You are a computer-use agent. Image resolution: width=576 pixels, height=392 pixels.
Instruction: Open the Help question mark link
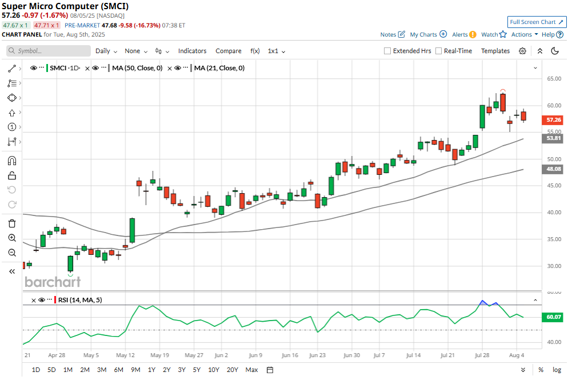pyautogui.click(x=553, y=34)
